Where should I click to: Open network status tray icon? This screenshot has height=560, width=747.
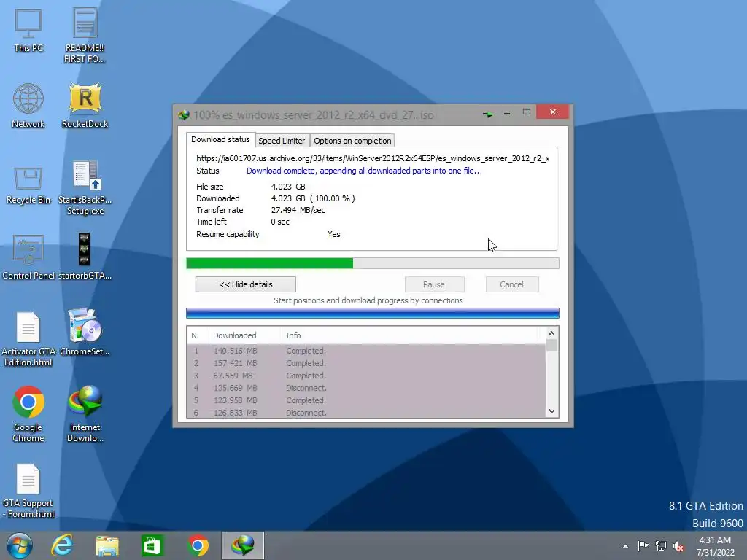click(x=661, y=545)
